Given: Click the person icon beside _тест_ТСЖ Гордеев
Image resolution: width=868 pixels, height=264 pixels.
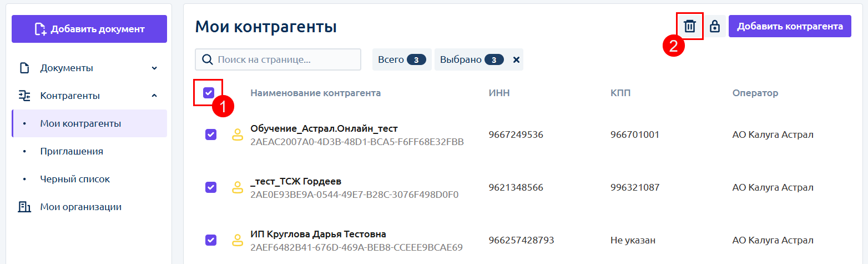Looking at the screenshot, I should pyautogui.click(x=238, y=187).
